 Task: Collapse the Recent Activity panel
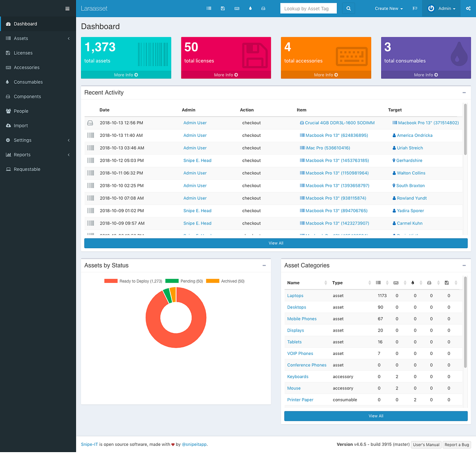click(x=464, y=92)
